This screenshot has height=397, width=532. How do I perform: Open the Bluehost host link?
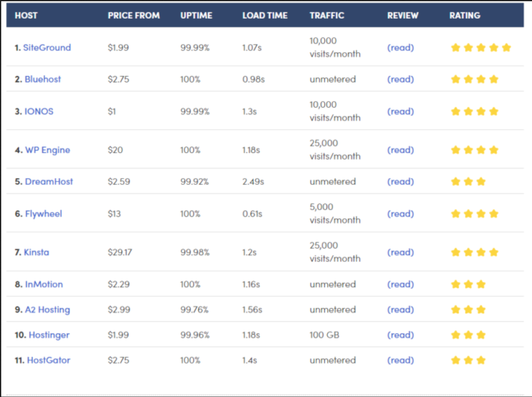coord(43,79)
